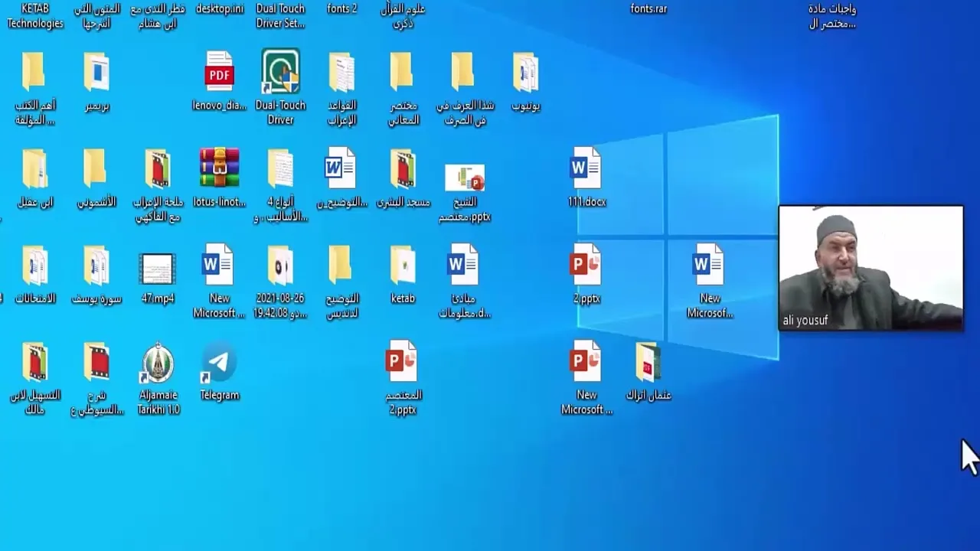Select the يوتيوب folder icon
The image size is (980, 551).
click(525, 73)
